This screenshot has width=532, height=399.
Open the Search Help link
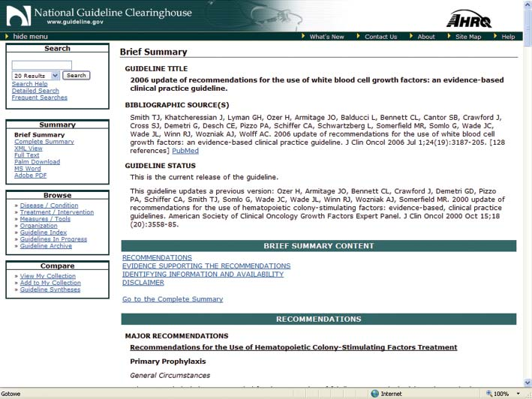click(x=29, y=84)
